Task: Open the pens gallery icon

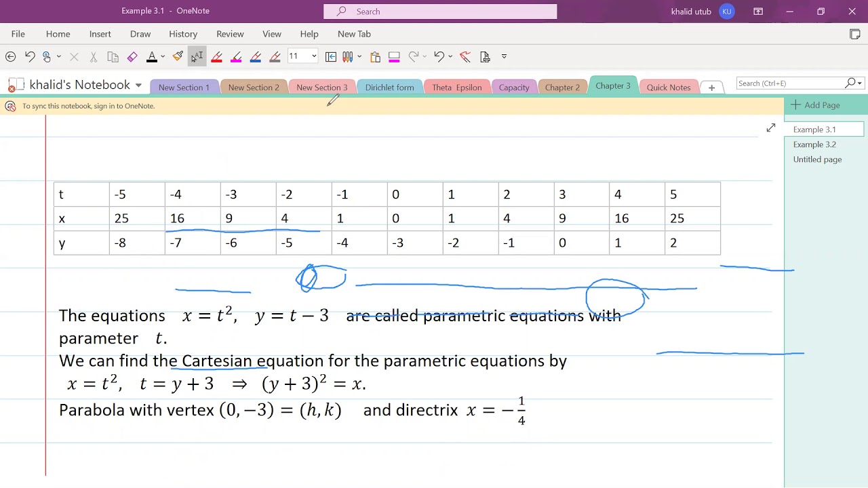Action: tap(348, 57)
